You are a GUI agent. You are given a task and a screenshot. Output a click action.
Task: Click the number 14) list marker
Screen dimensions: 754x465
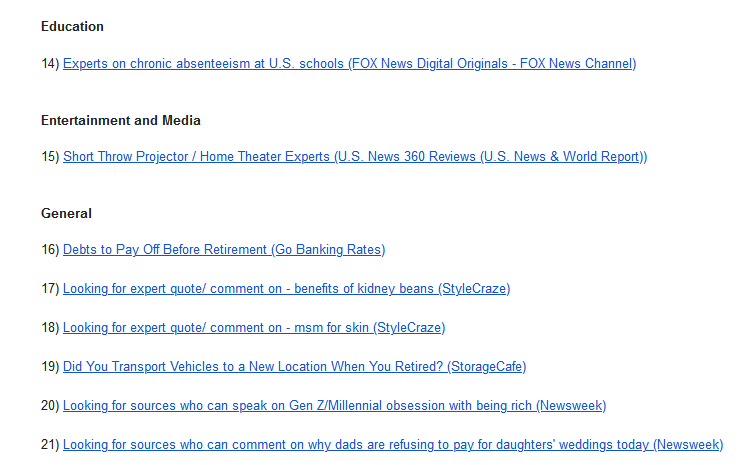coord(50,63)
